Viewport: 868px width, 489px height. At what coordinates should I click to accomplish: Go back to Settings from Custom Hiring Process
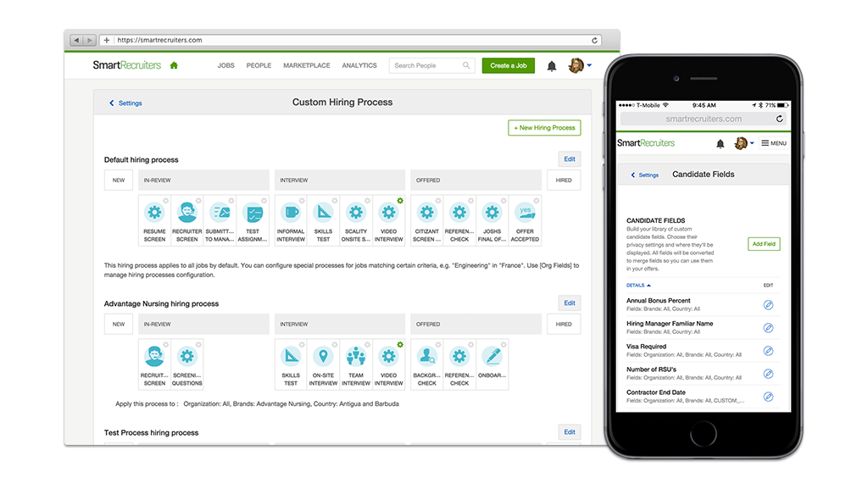[125, 103]
